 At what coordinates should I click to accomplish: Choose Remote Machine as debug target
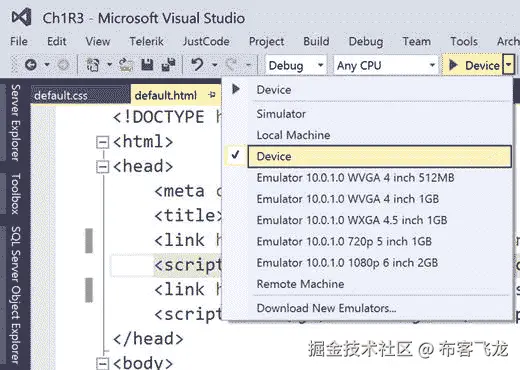click(367, 284)
